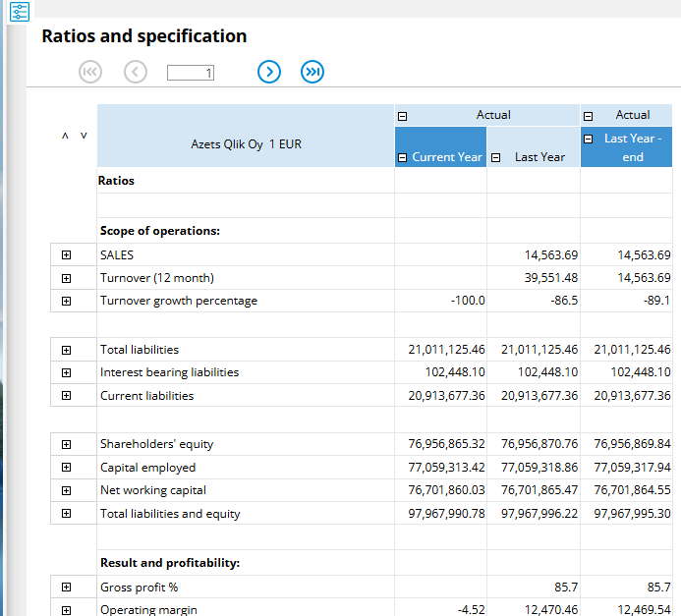The height and width of the screenshot is (616, 681).
Task: Expand the Turnover growth percentage row
Action: point(66,301)
